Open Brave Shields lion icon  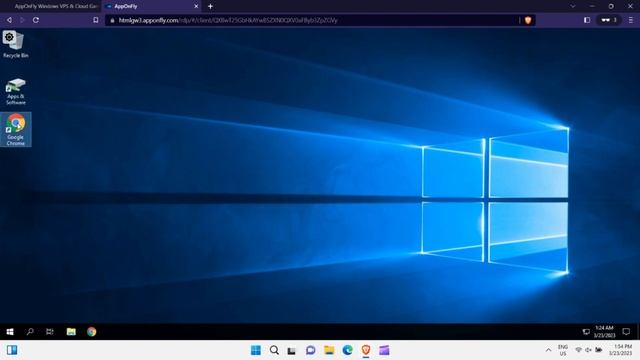pyautogui.click(x=528, y=20)
